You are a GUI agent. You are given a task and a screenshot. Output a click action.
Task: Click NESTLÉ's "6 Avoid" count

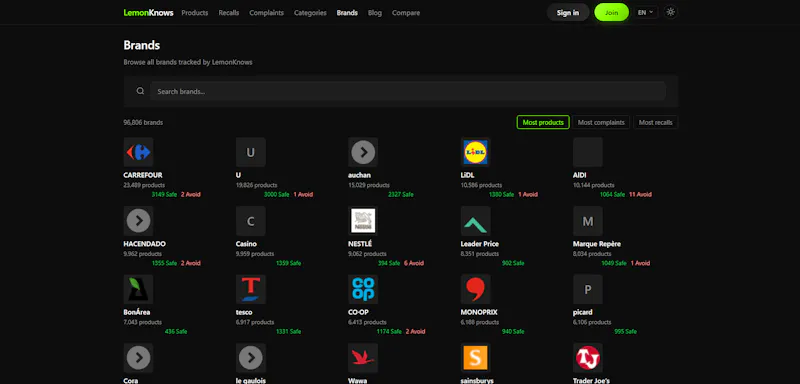click(x=414, y=263)
